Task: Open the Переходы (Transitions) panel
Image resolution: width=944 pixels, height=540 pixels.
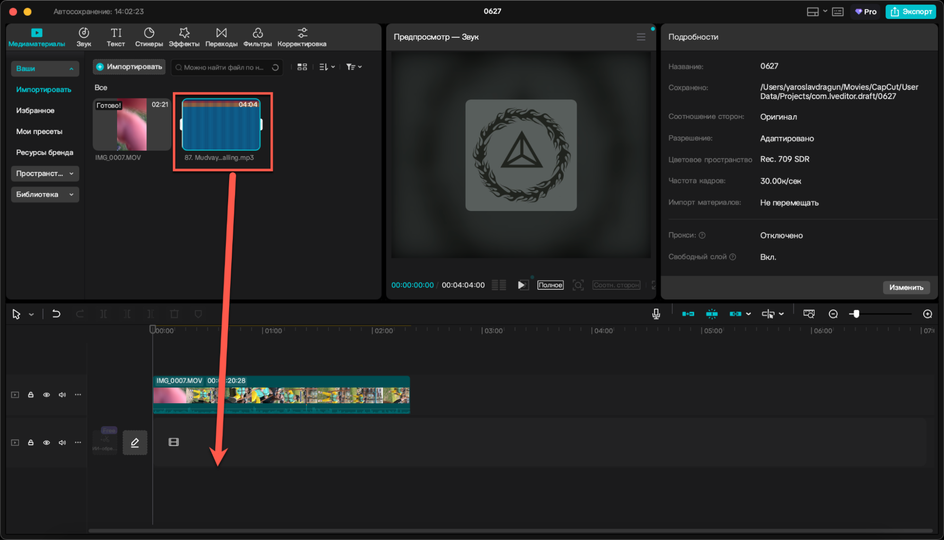Action: [x=221, y=38]
